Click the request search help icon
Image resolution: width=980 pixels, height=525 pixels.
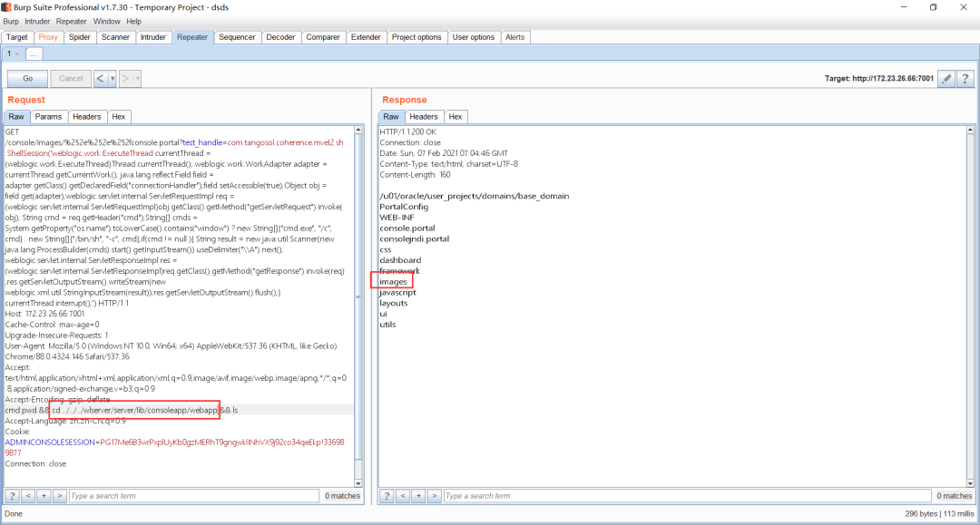point(12,496)
